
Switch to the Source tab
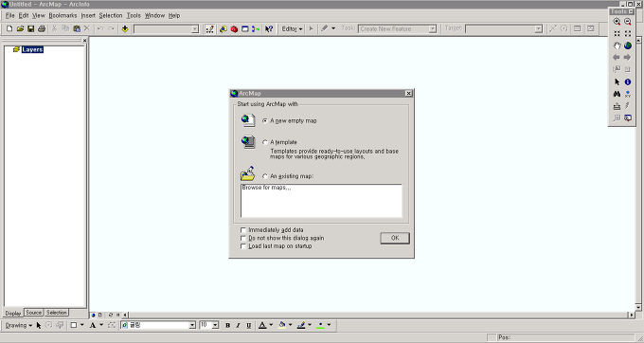34,313
